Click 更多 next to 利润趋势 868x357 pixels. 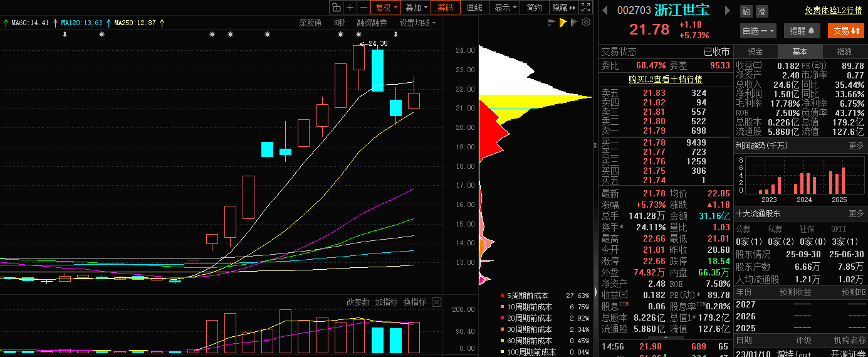click(856, 146)
